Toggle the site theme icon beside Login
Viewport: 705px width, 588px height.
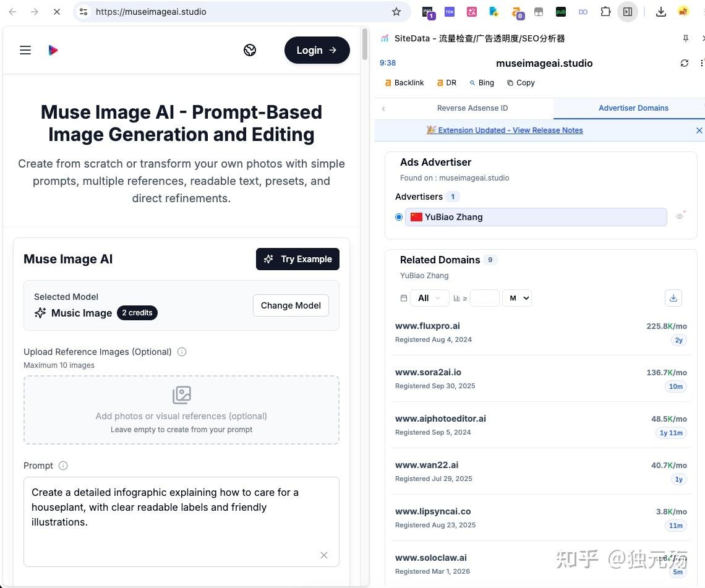pos(250,50)
